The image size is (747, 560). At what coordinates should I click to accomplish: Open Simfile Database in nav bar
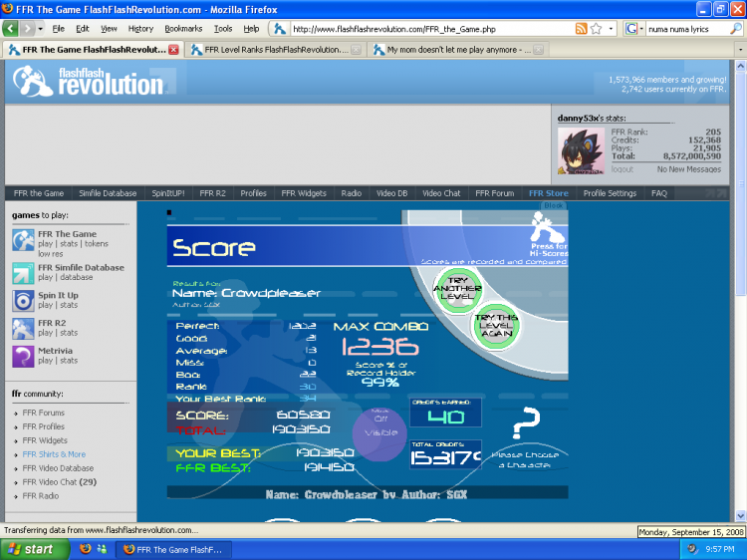[x=108, y=193]
